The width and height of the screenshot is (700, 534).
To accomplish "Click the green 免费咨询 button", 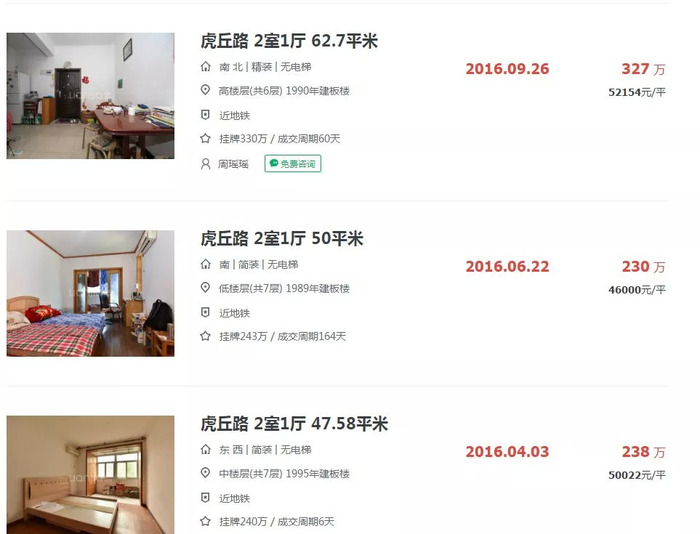I will (x=293, y=163).
